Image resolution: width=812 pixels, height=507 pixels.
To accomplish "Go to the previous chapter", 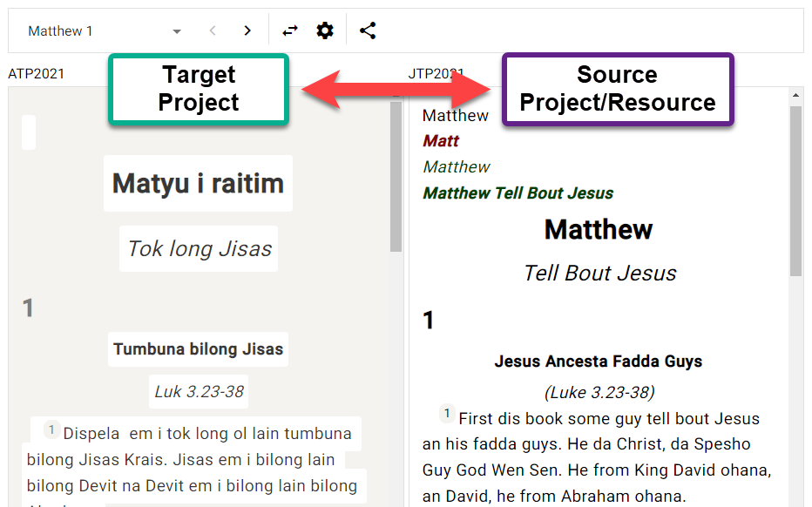I will [x=213, y=31].
